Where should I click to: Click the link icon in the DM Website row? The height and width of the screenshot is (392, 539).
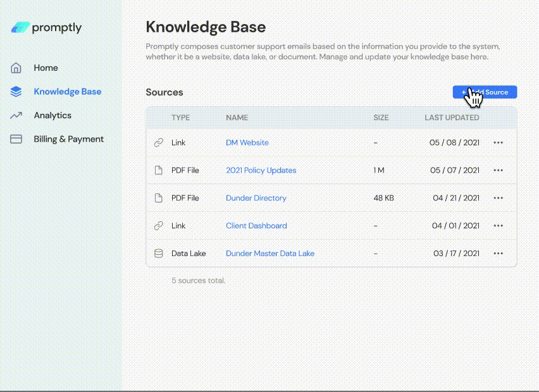(x=158, y=143)
